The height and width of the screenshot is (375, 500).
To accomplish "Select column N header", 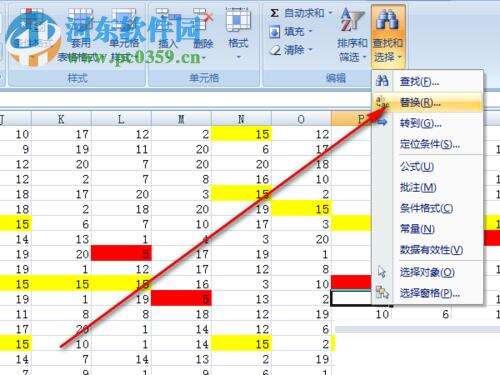I will coord(241,119).
